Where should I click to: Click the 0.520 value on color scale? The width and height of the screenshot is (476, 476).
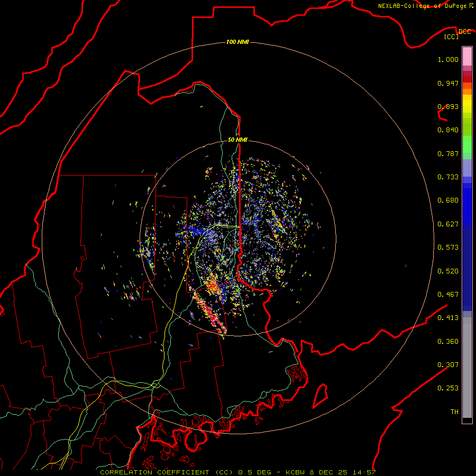click(448, 271)
